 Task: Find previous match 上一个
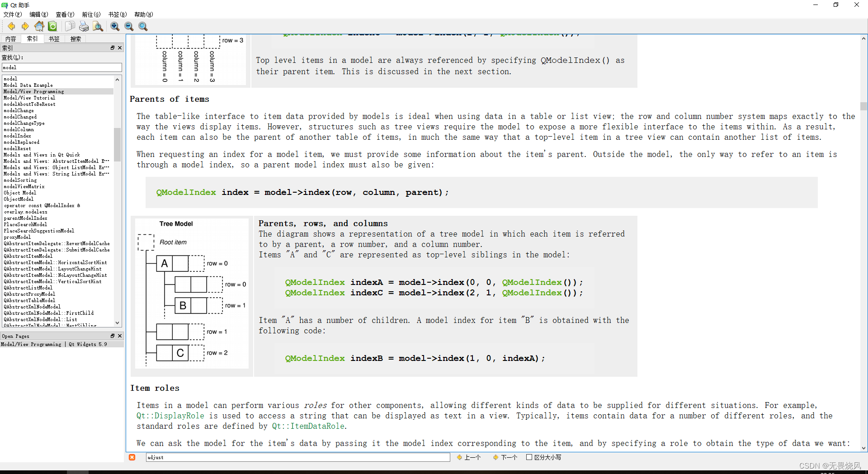tap(469, 457)
